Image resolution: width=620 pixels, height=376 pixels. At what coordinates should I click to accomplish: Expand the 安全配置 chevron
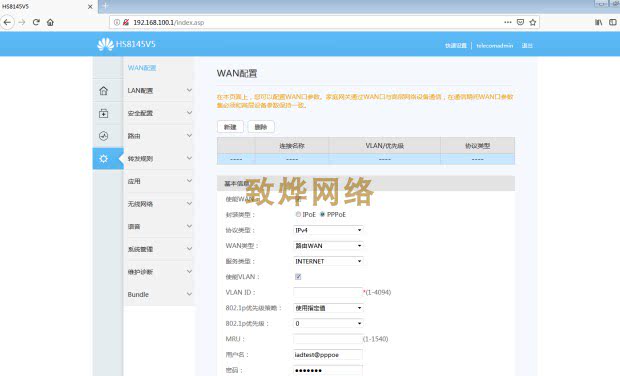pos(189,113)
